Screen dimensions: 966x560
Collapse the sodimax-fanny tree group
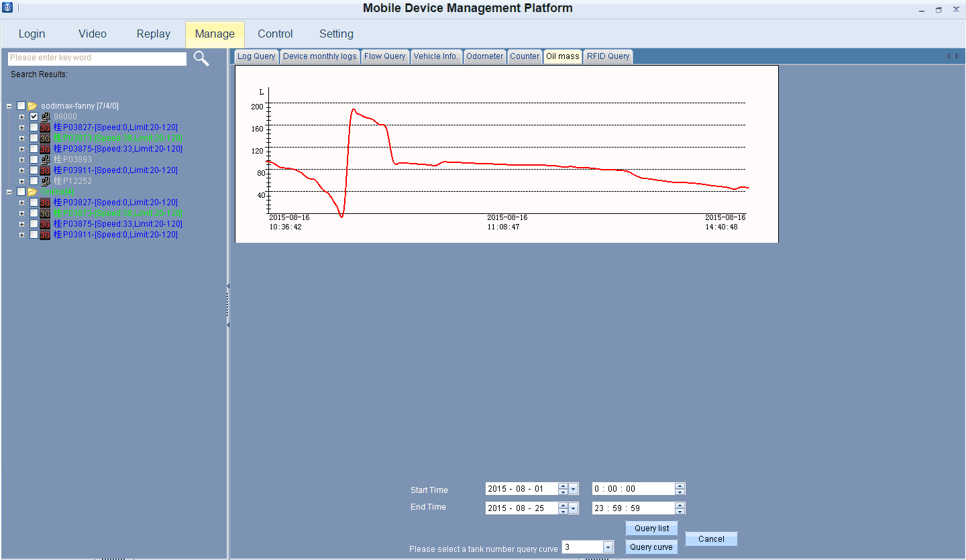click(9, 106)
